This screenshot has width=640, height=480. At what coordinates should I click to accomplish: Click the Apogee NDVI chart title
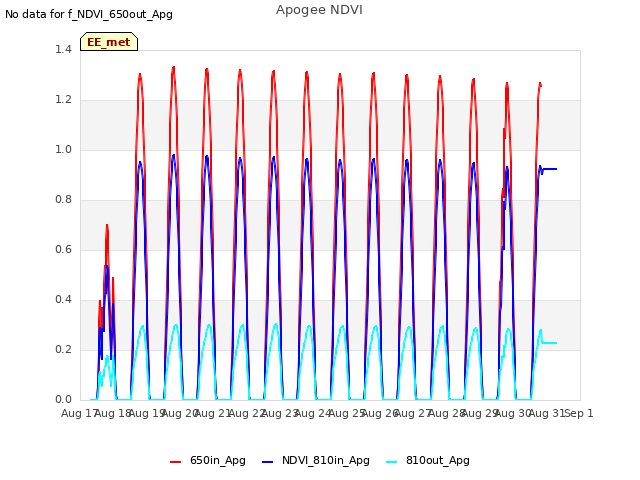[x=319, y=10]
